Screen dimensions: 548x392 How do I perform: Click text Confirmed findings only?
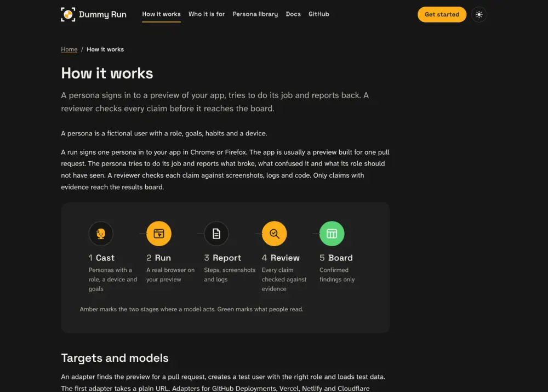[337, 275]
